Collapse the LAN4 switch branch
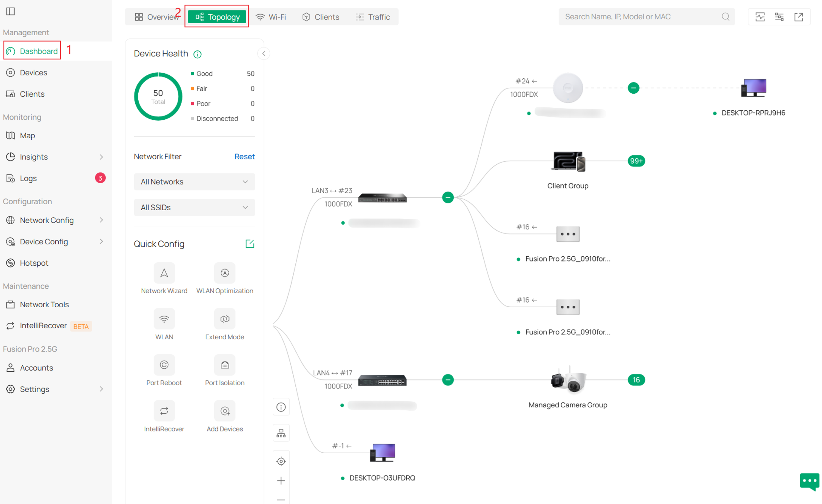822x504 pixels. 448,380
